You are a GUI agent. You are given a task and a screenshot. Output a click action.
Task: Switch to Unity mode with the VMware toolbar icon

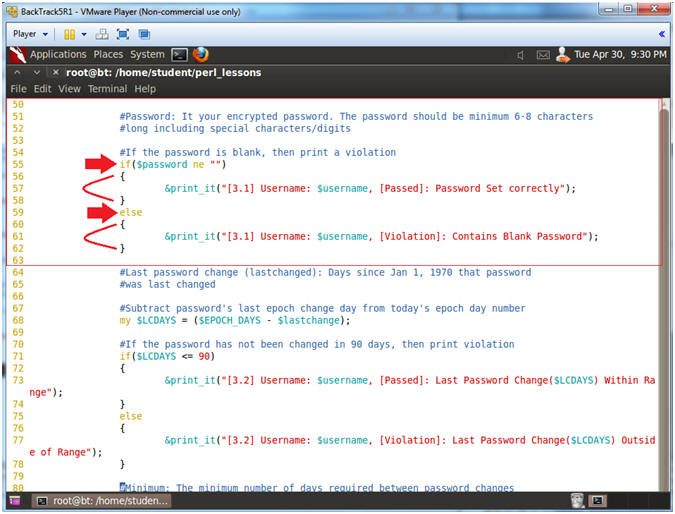(x=144, y=34)
